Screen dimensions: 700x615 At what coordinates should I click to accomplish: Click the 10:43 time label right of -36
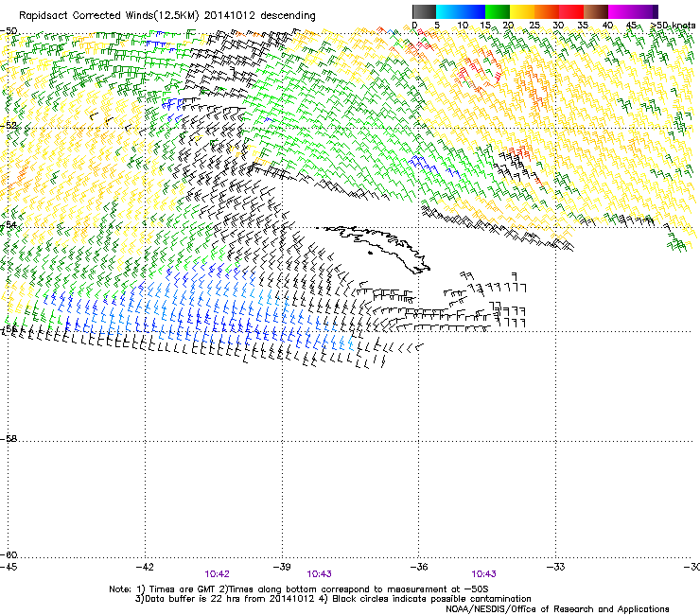click(484, 574)
